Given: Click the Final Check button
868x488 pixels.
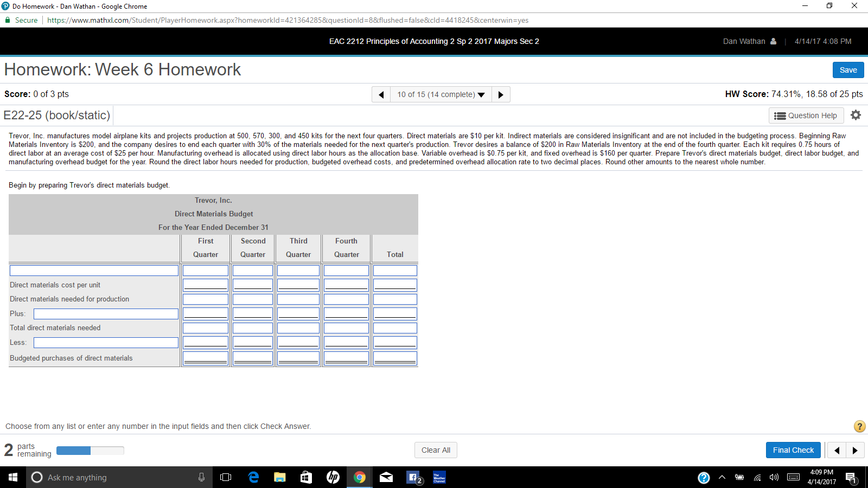Looking at the screenshot, I should pyautogui.click(x=793, y=450).
